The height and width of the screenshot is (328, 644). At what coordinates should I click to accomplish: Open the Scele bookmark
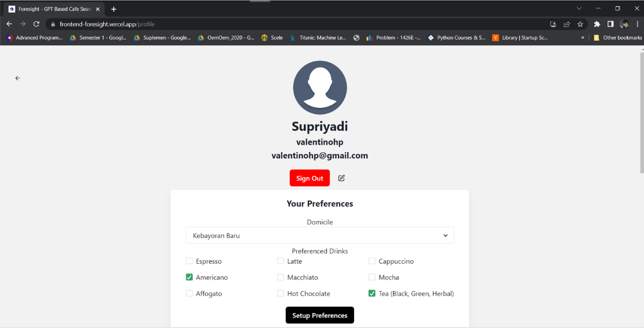[x=272, y=38]
